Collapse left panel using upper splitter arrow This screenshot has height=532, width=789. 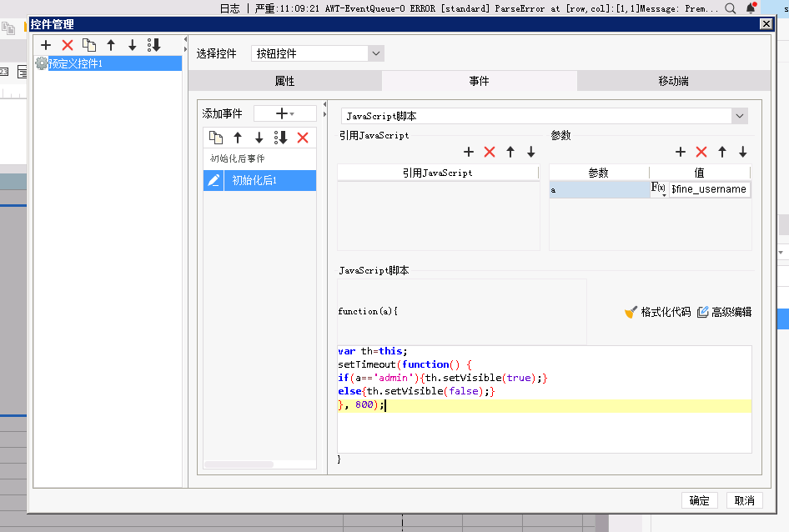(185, 39)
